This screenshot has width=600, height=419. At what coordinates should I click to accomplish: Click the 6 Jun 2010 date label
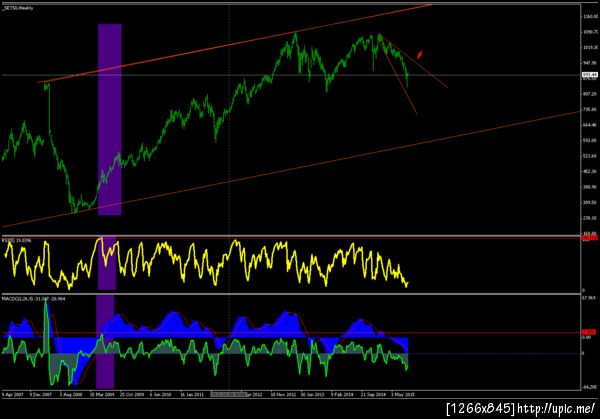coord(161,394)
